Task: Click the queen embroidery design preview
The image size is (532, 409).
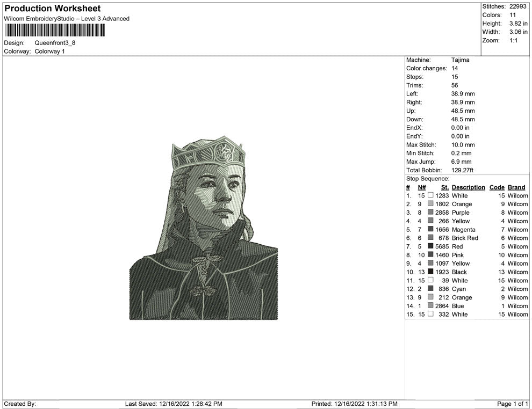Action: (204, 228)
